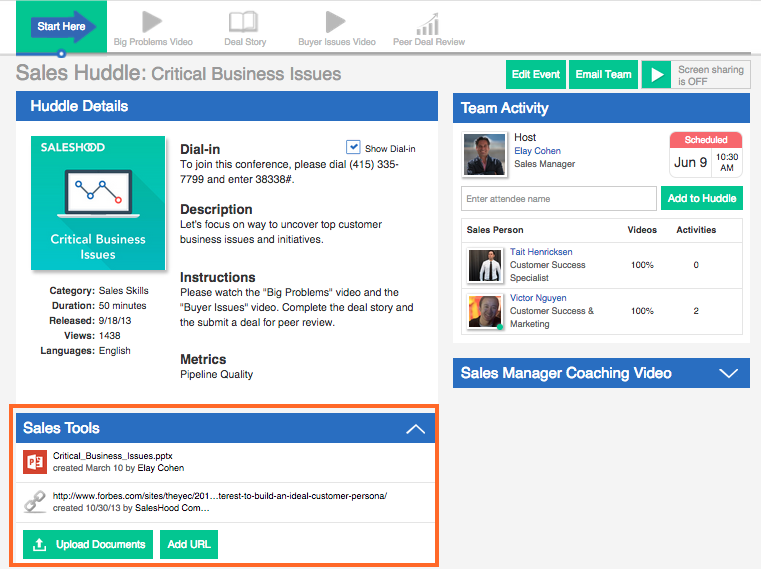Screen dimensions: 761x569
Task: Click Tait Henricksen's 100% videos value
Action: 642,265
